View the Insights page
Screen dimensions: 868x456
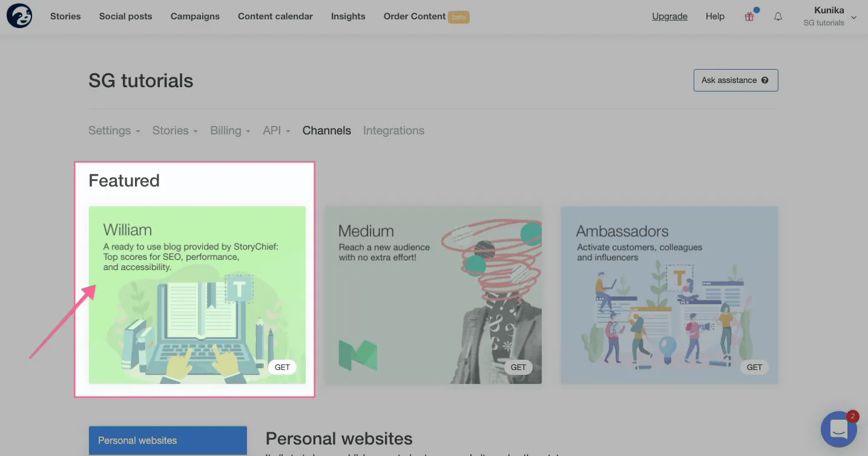[x=348, y=16]
